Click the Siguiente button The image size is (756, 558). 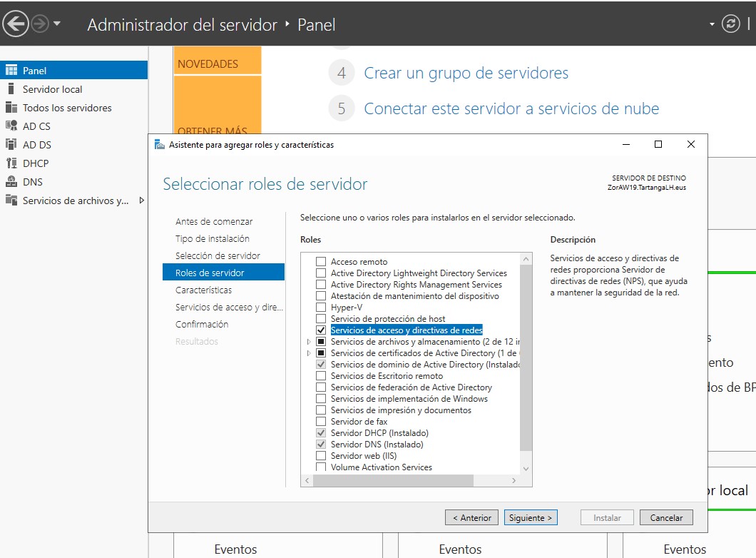click(531, 517)
